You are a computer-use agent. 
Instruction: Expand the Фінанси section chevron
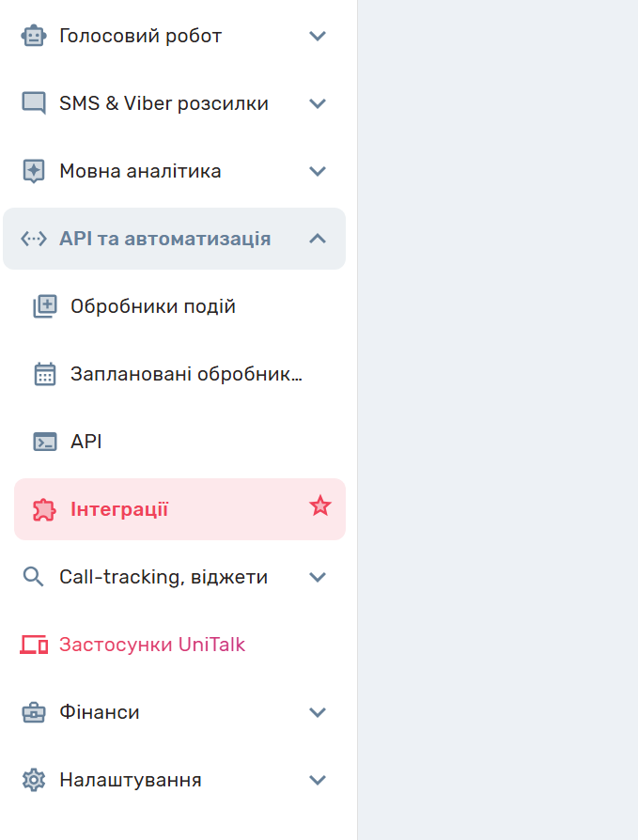click(x=318, y=713)
